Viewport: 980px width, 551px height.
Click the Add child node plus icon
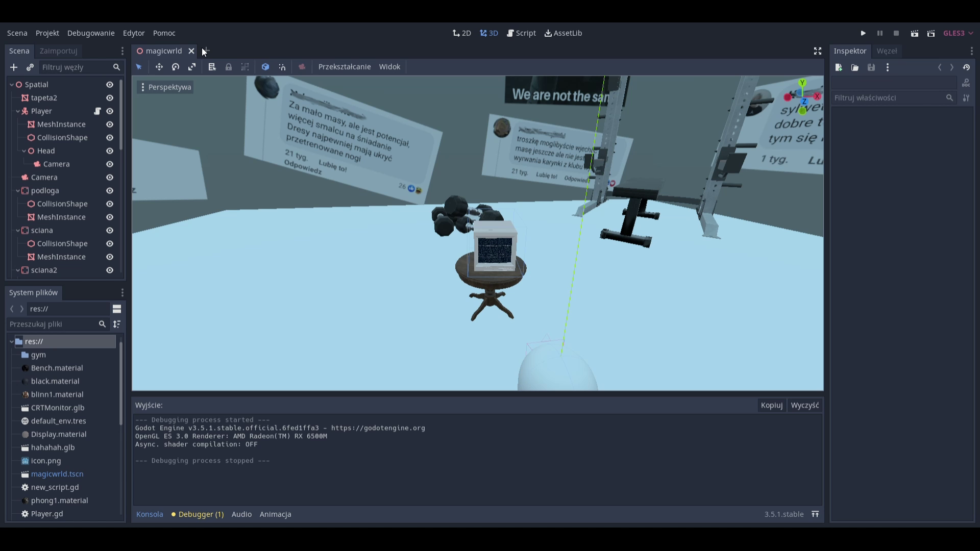14,67
